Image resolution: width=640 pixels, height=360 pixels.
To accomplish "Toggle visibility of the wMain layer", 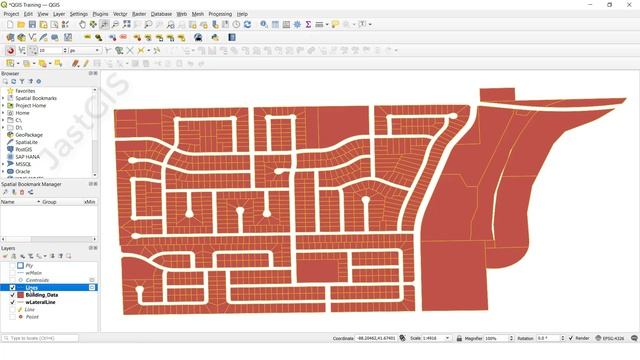I will click(x=12, y=273).
